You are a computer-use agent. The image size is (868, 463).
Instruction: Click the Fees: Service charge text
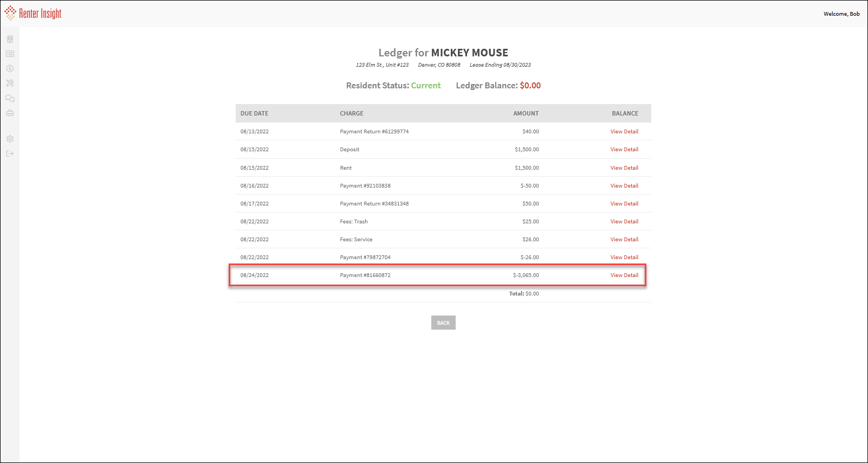(356, 240)
